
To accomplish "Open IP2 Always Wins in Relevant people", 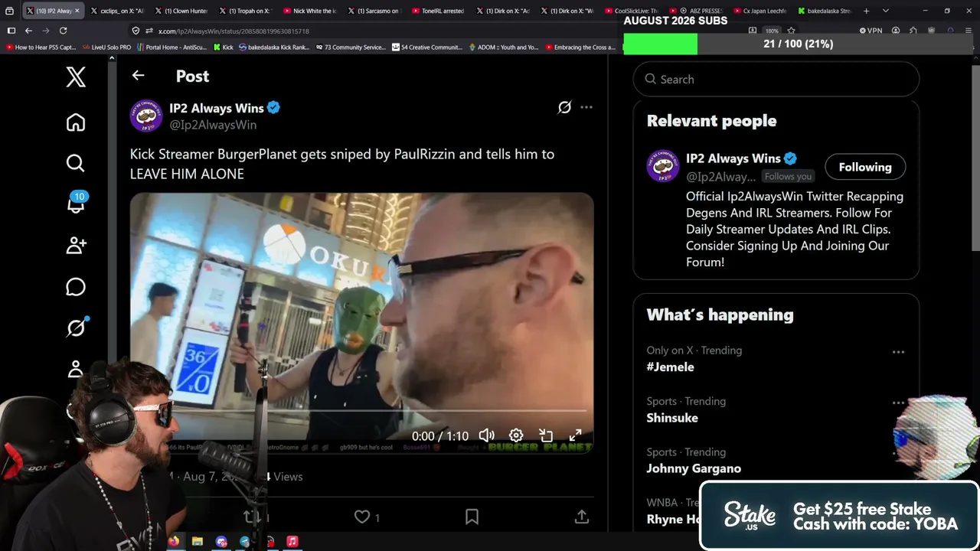I will tap(733, 158).
